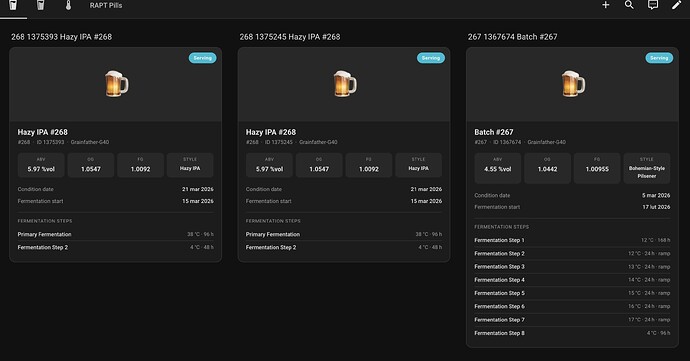Click ABV 5.97 %vol in card ID 1375245
Viewport: 690px width, 361px height.
269,165
